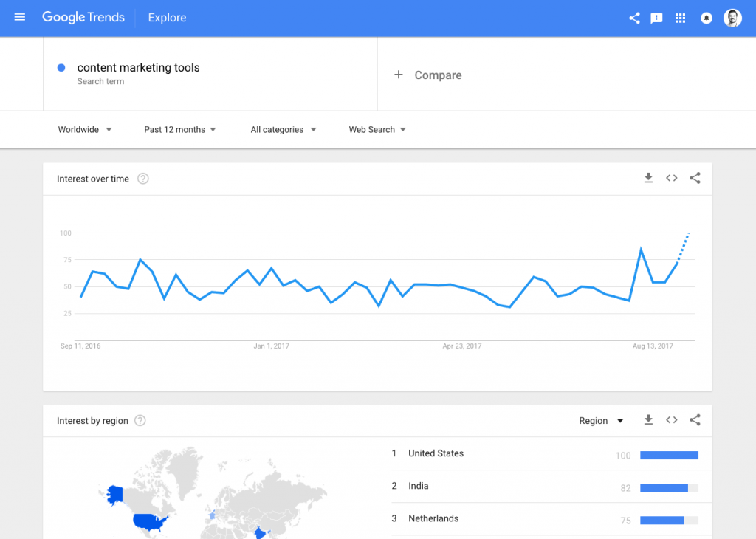Share the Interest over time chart
This screenshot has height=539, width=756.
tap(695, 178)
